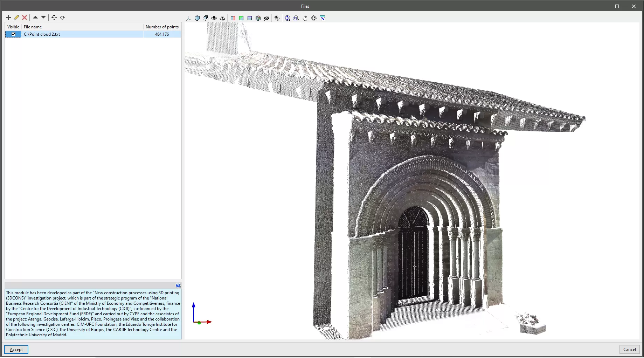Image resolution: width=644 pixels, height=358 pixels.
Task: Click the Accept button
Action: click(16, 350)
